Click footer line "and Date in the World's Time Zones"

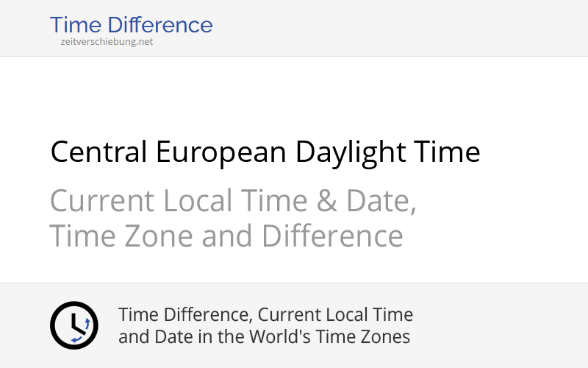264,337
